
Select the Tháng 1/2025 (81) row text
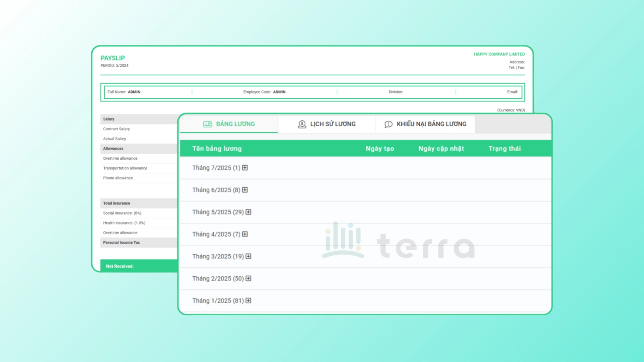point(218,300)
